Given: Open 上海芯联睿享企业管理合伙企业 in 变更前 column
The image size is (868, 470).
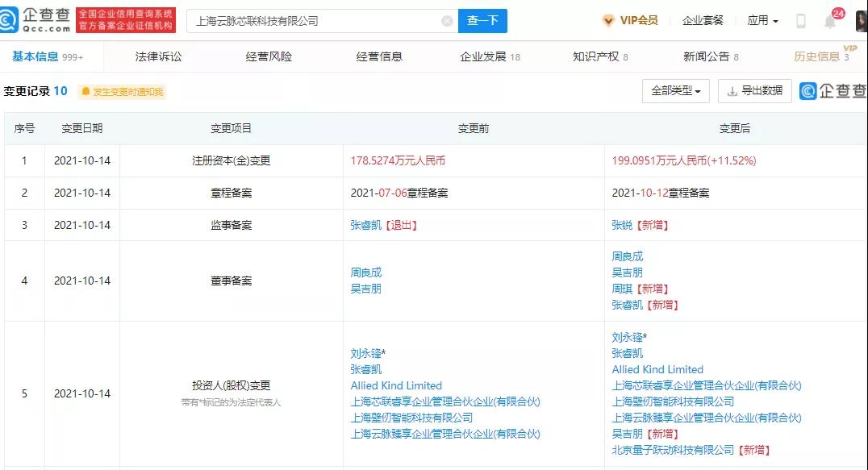Looking at the screenshot, I should coord(445,401).
